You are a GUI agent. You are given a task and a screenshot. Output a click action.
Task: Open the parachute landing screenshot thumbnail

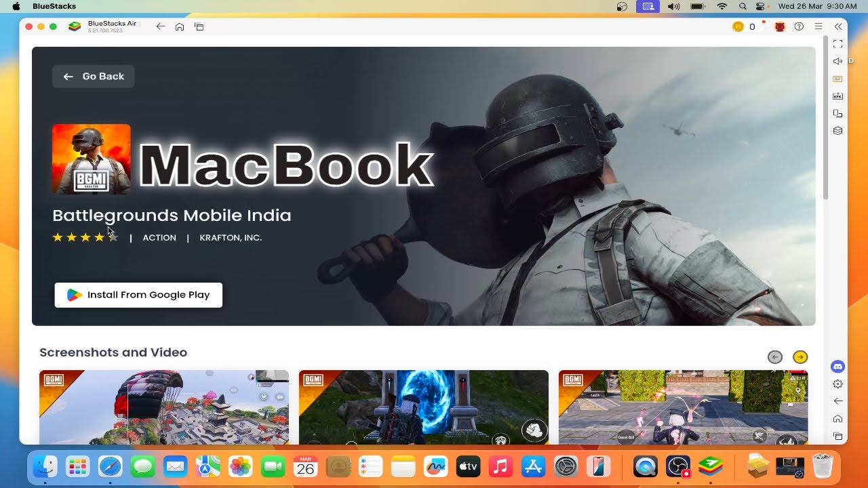[x=164, y=407]
